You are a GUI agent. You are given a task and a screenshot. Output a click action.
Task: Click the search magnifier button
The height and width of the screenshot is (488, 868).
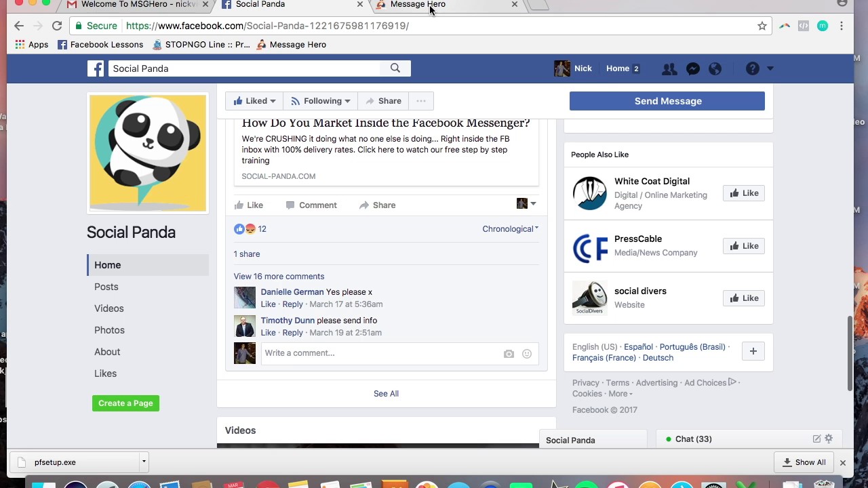click(x=395, y=68)
